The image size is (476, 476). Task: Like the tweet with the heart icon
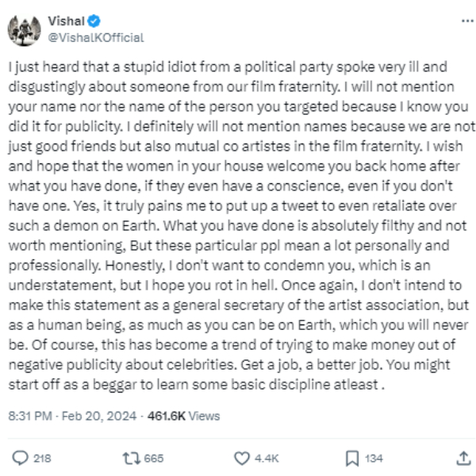(x=244, y=458)
